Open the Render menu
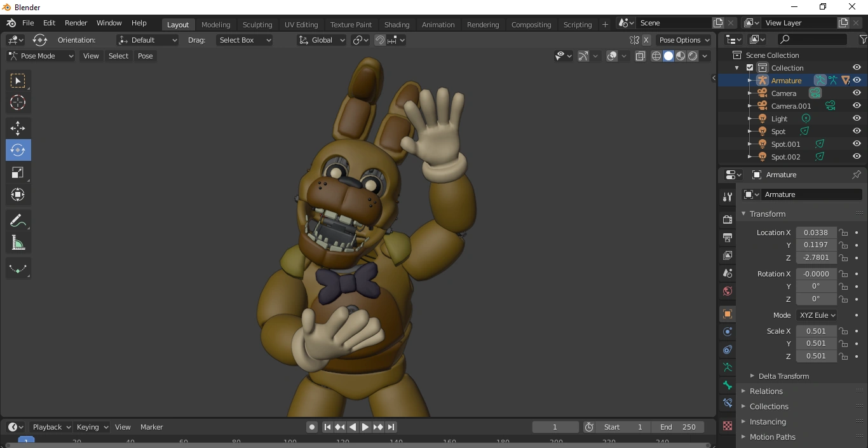Image resolution: width=868 pixels, height=448 pixels. (x=76, y=23)
